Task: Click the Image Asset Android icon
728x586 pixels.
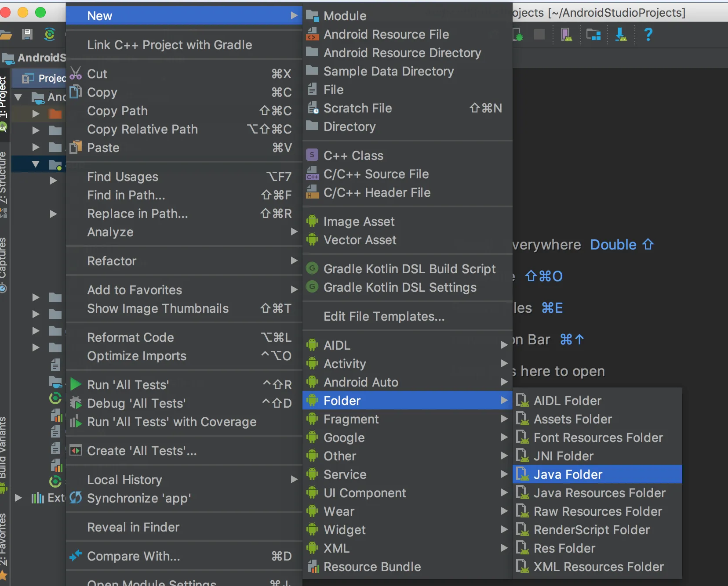Action: pyautogui.click(x=312, y=221)
